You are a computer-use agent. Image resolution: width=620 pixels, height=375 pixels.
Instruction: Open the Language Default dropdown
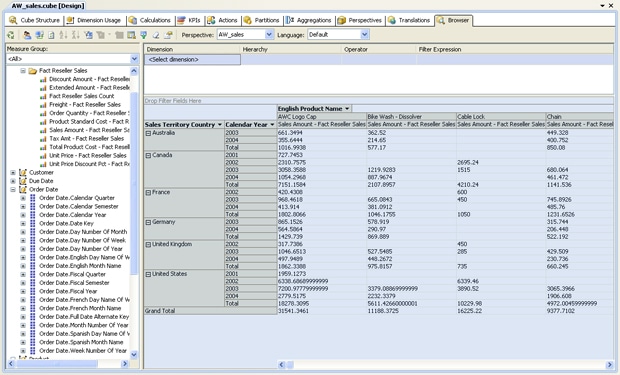365,35
